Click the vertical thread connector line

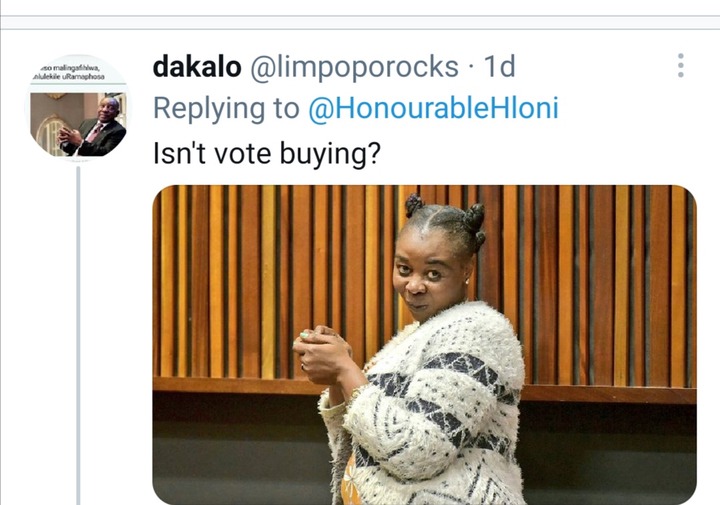(78, 335)
